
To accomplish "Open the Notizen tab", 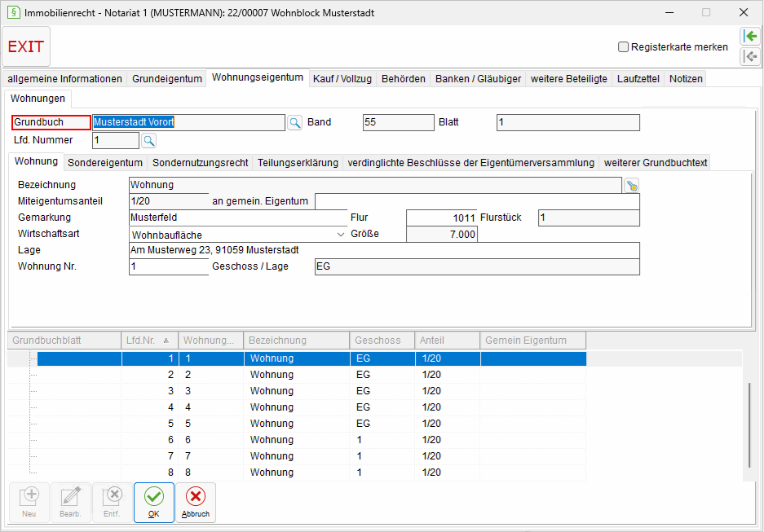I will click(686, 79).
